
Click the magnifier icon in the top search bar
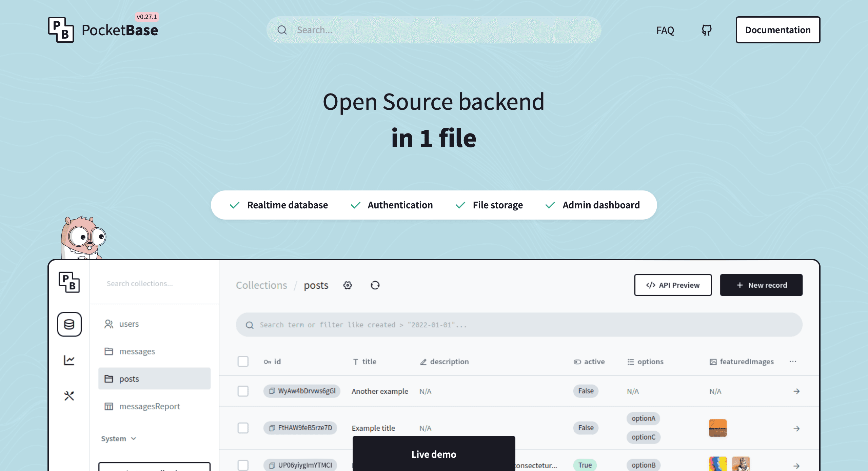coord(282,30)
